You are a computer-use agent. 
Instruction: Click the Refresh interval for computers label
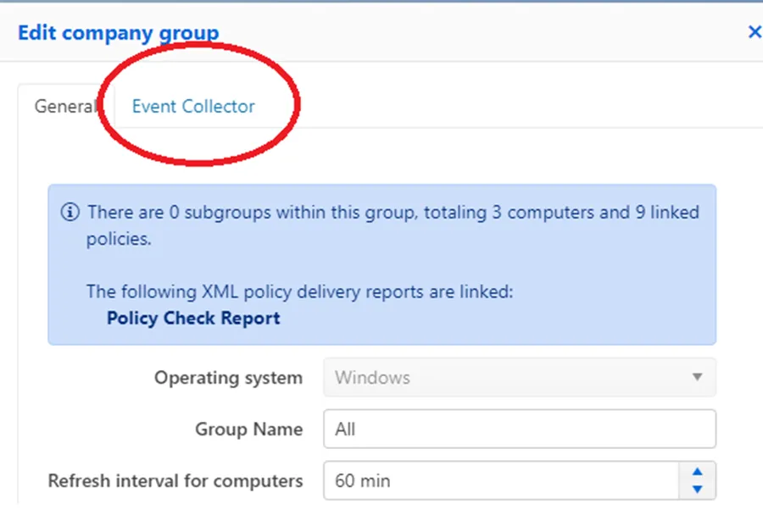coord(175,480)
